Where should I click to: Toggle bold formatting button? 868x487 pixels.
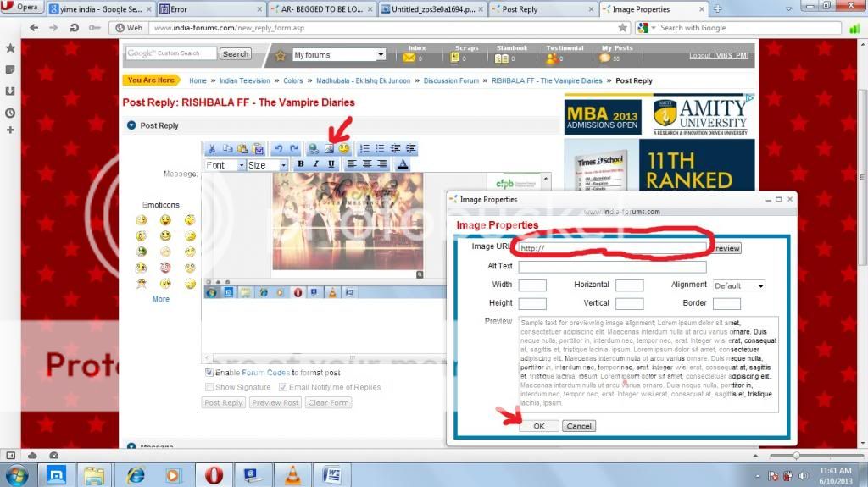pyautogui.click(x=301, y=164)
